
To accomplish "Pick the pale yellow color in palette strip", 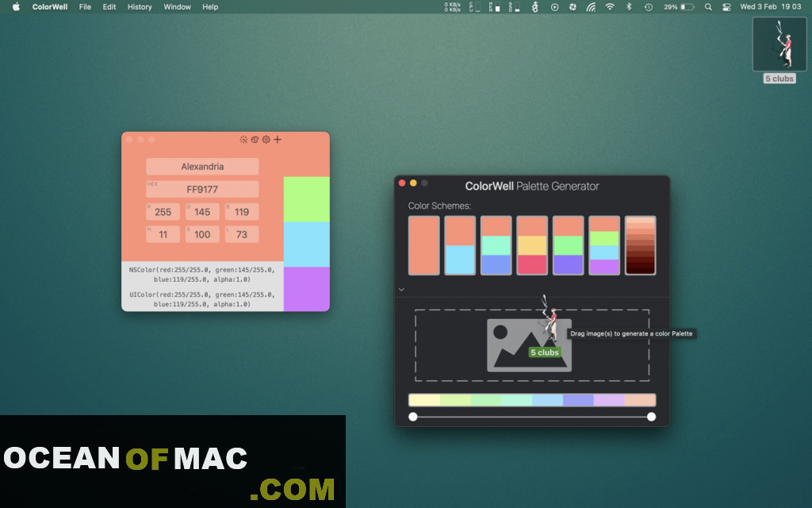I will [424, 400].
